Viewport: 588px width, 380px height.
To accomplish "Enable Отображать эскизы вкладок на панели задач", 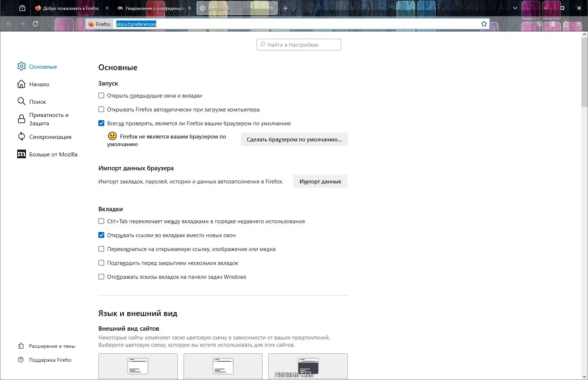I will 101,277.
